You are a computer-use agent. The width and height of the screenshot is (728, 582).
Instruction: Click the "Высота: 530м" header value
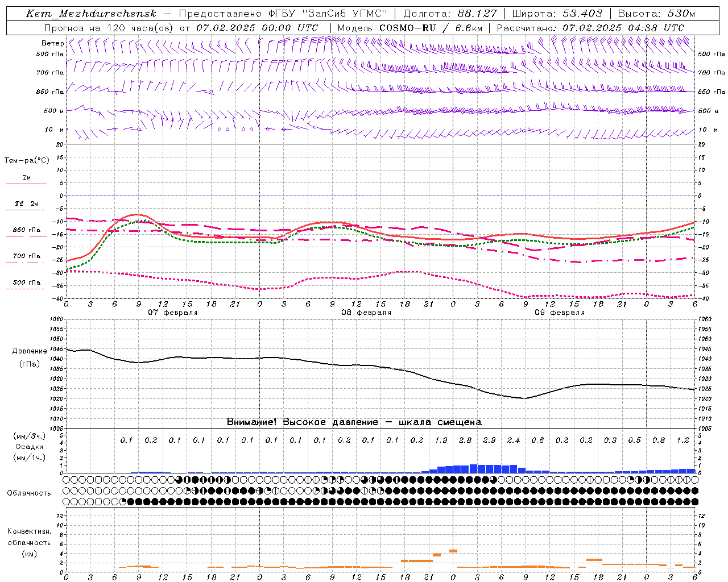tap(656, 14)
